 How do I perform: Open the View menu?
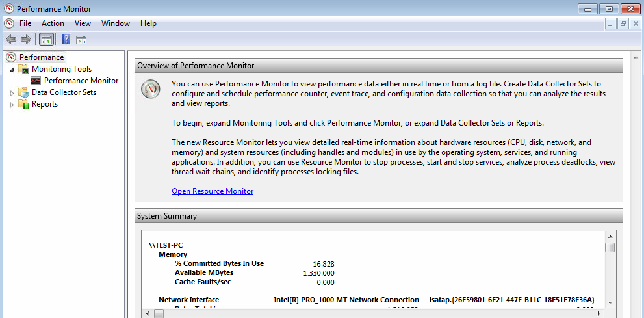pyautogui.click(x=83, y=23)
